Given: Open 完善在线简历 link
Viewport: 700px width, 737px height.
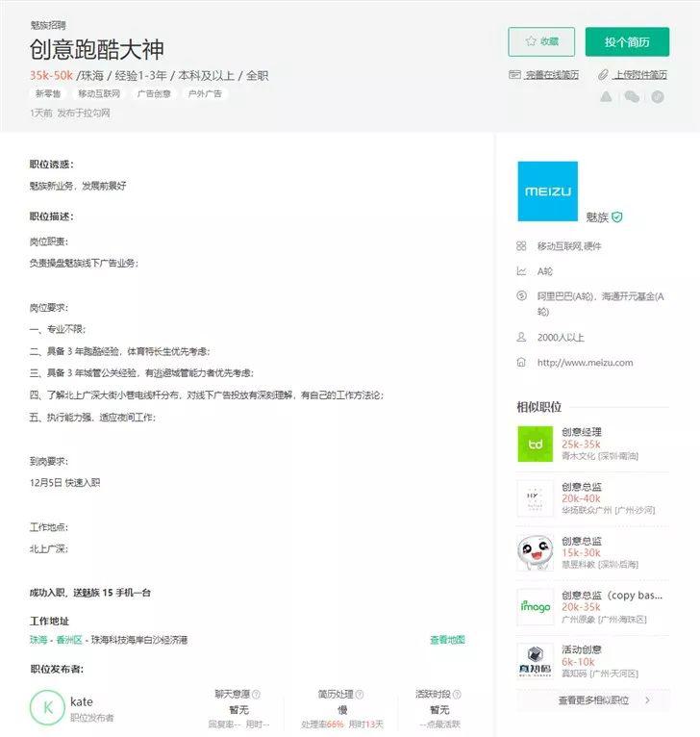Looking at the screenshot, I should tap(552, 75).
